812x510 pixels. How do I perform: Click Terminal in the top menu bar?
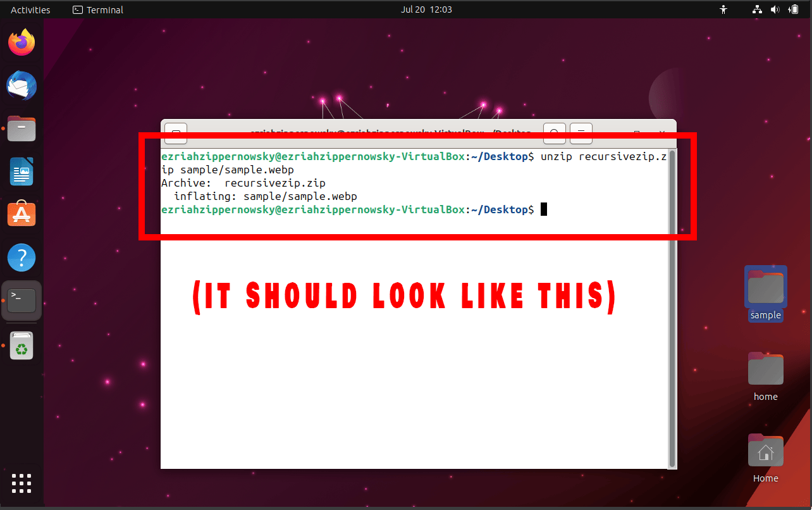[x=97, y=9]
